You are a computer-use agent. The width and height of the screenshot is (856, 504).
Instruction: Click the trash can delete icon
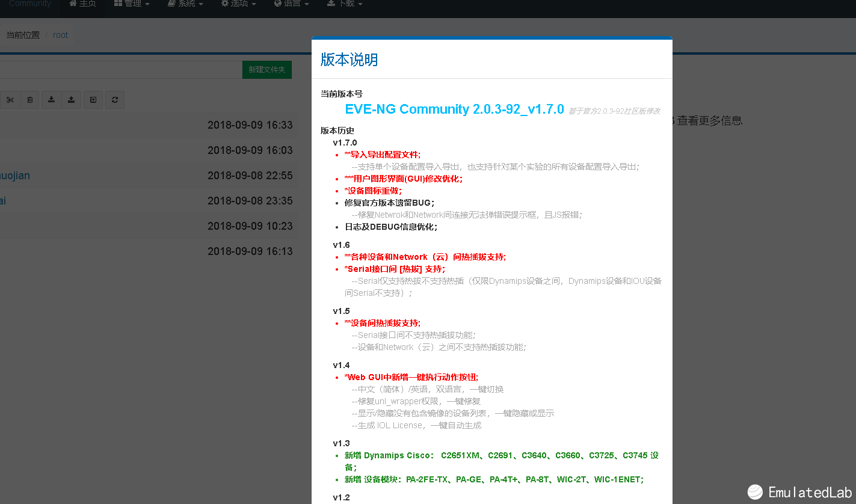coord(30,100)
